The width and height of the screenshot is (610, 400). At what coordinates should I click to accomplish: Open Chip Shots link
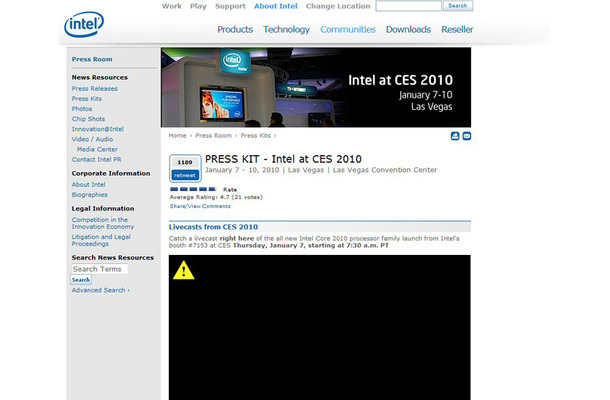88,119
